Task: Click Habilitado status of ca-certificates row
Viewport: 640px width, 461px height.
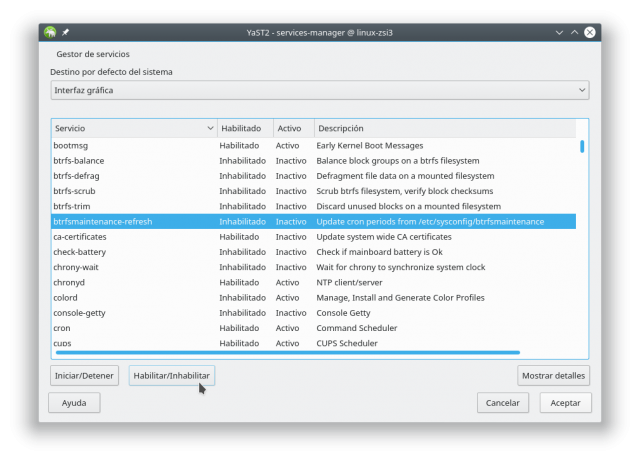Action: (x=239, y=237)
